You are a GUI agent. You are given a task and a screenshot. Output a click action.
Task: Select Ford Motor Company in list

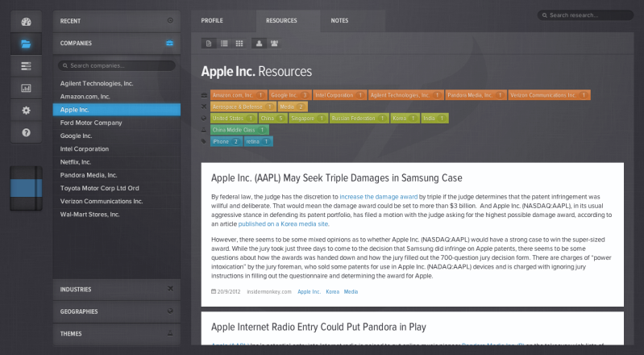(x=117, y=123)
